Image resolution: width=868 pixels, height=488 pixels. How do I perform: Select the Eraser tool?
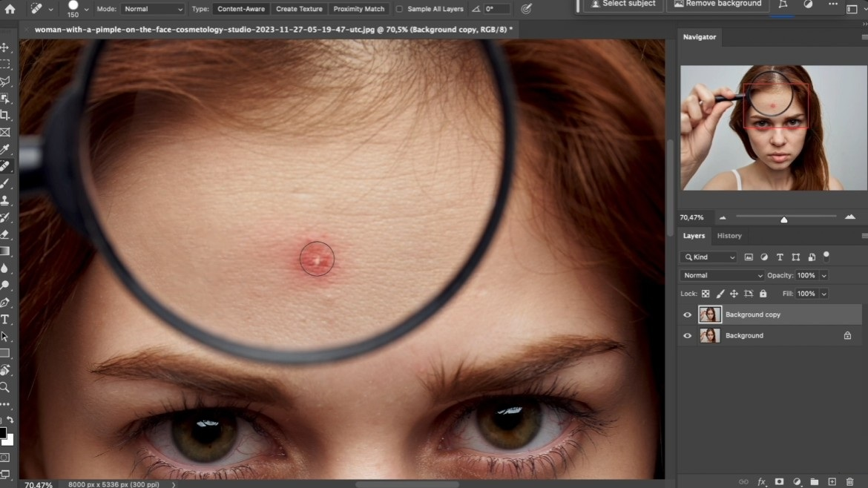pos(5,234)
